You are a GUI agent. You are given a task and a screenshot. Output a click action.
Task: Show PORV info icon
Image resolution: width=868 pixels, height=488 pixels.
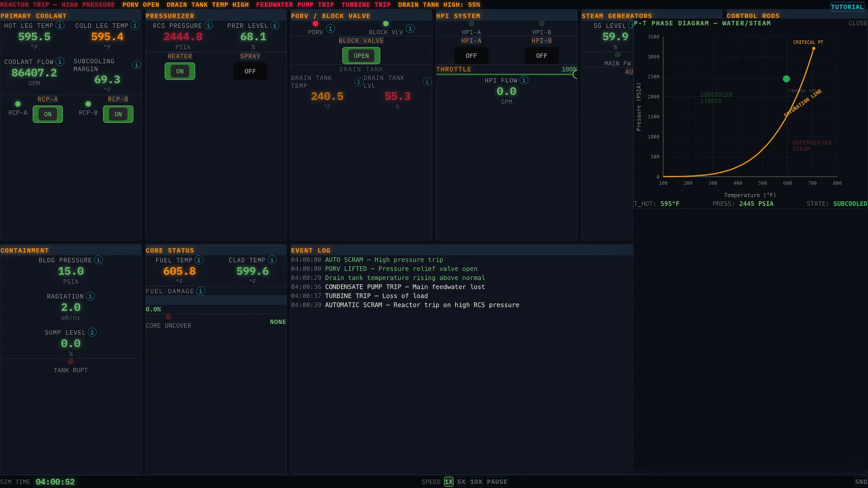330,28
